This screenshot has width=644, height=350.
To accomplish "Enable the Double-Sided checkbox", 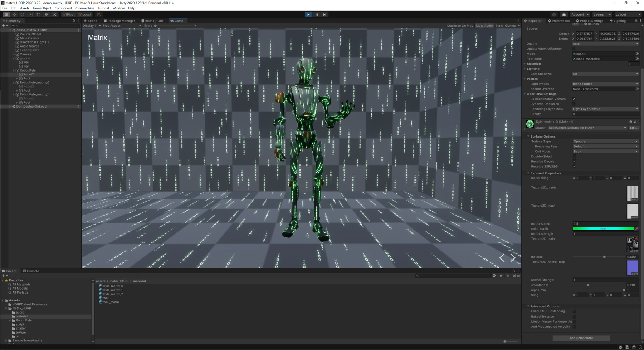I will 575,156.
